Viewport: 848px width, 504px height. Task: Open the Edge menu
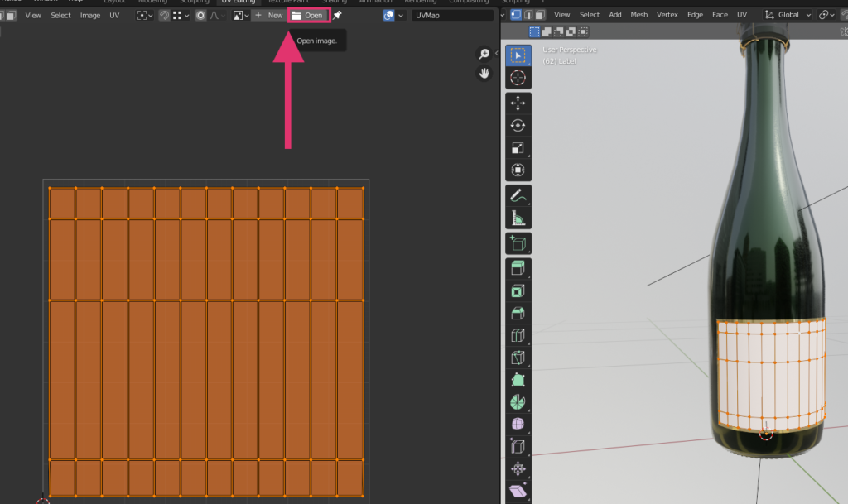pos(695,15)
